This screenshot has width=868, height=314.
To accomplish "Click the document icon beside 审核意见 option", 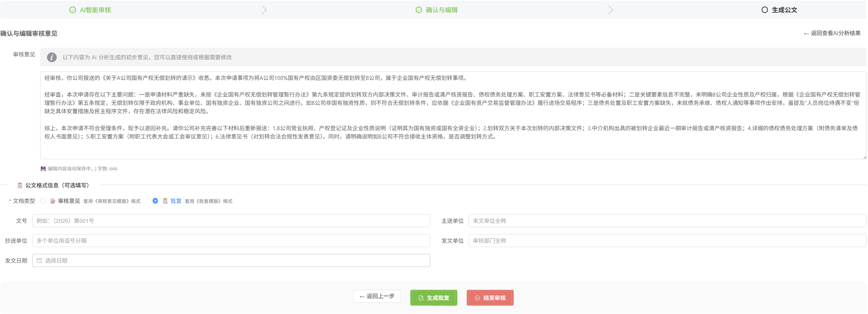I will coord(53,201).
